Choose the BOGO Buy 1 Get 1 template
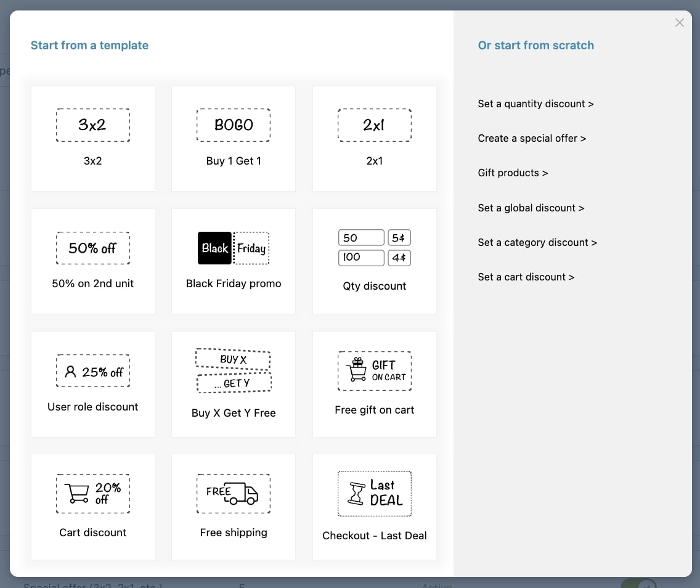 (233, 138)
